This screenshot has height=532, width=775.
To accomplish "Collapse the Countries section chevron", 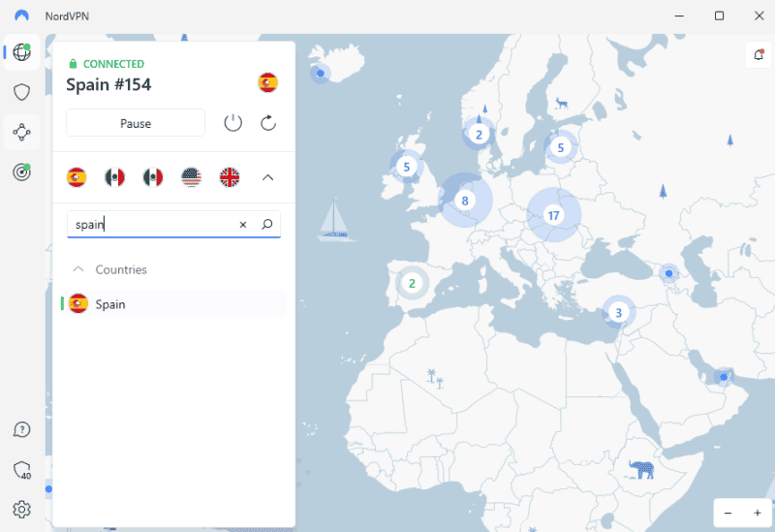I will pyautogui.click(x=78, y=269).
